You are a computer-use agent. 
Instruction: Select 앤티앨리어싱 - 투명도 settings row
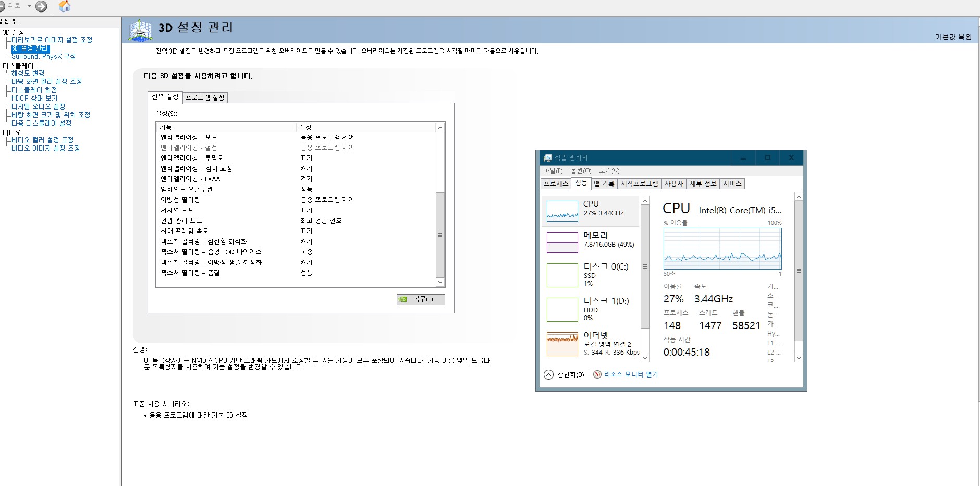coord(296,158)
